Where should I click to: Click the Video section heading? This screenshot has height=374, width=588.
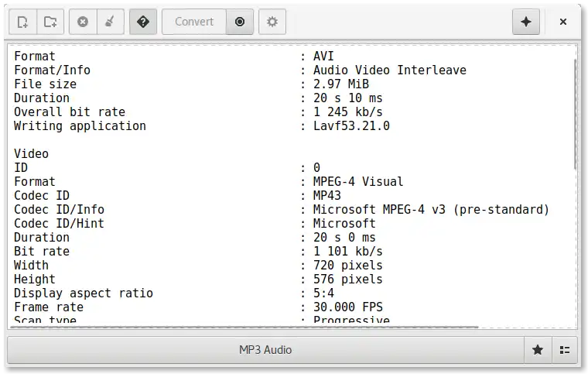pos(31,154)
